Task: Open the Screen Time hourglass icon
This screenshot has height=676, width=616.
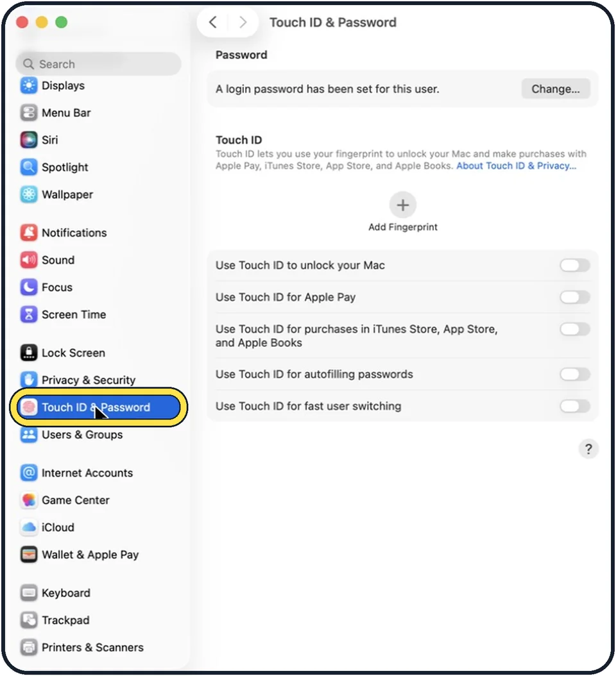Action: (x=29, y=315)
